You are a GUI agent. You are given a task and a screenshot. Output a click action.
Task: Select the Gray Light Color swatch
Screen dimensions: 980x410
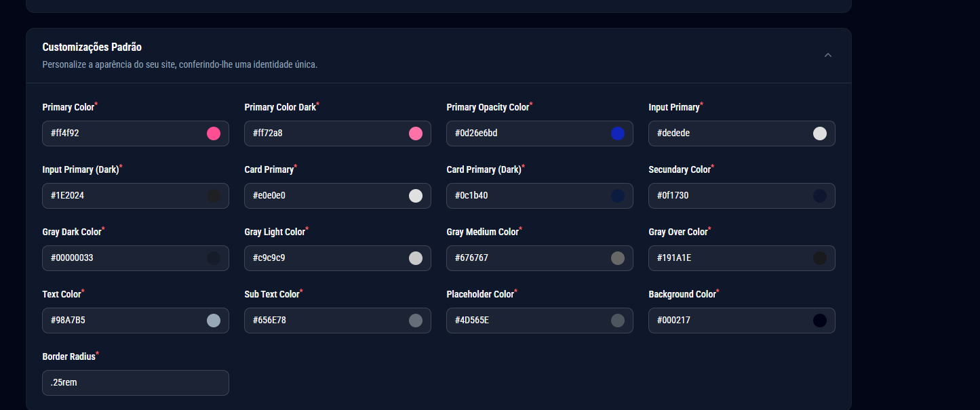point(416,258)
